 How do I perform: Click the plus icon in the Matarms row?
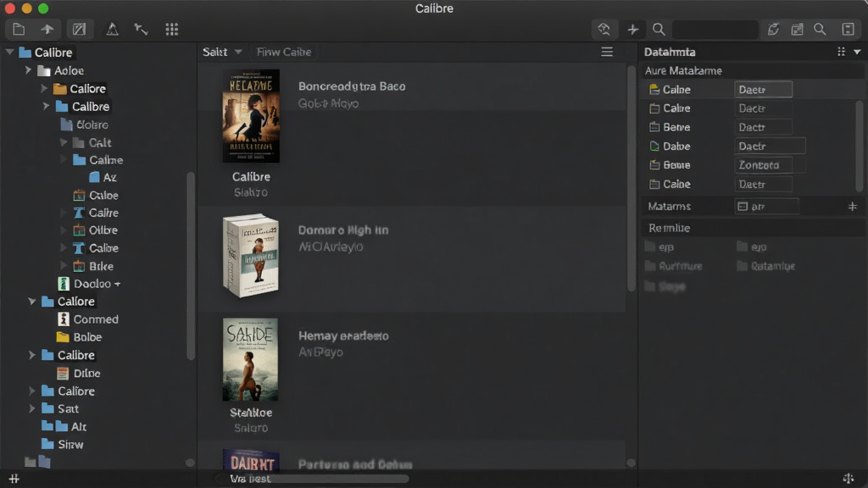coord(853,207)
